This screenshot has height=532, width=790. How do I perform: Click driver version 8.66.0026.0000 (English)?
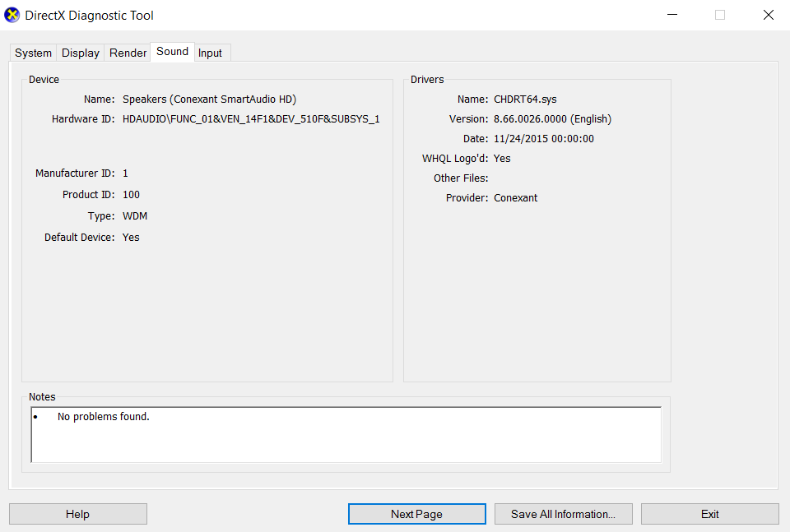pyautogui.click(x=552, y=119)
